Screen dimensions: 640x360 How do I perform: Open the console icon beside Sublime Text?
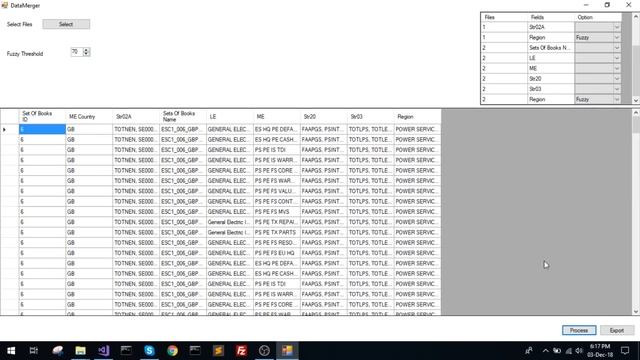click(x=195, y=351)
